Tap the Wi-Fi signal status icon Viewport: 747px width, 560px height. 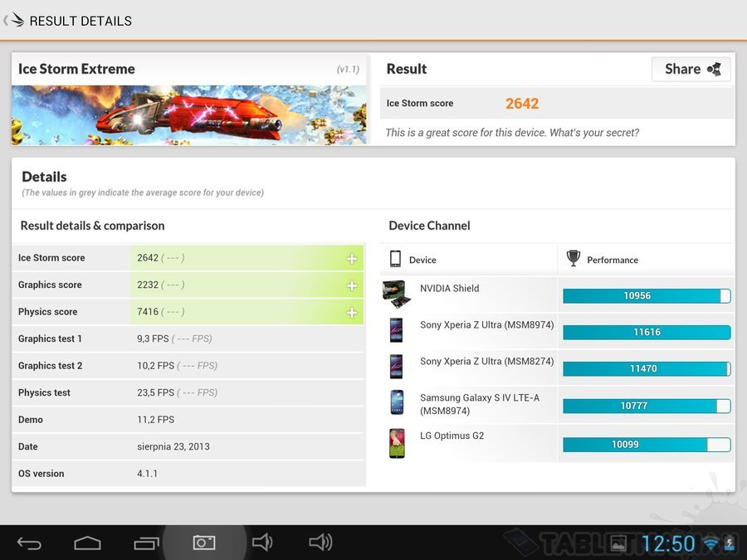[x=711, y=543]
